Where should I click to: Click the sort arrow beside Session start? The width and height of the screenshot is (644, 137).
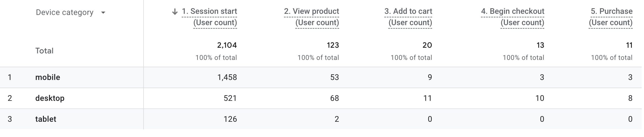[175, 12]
